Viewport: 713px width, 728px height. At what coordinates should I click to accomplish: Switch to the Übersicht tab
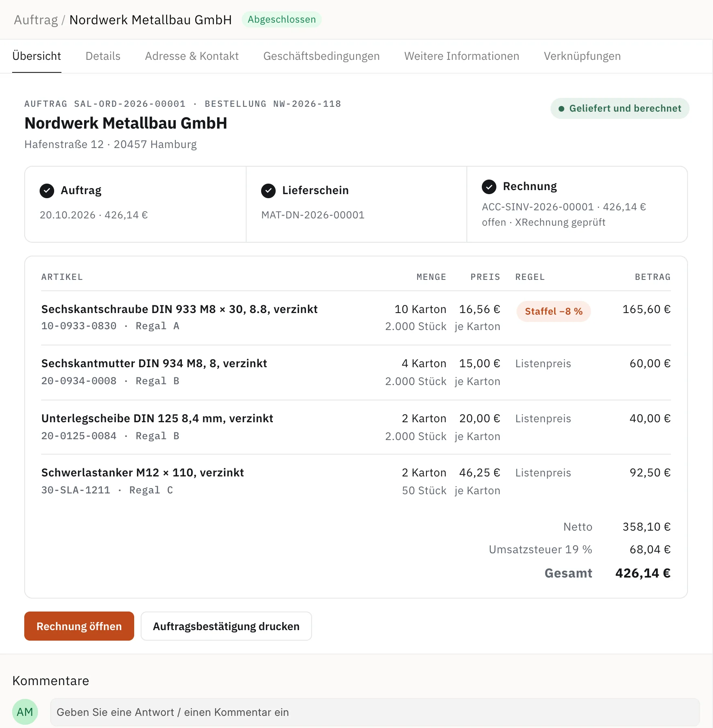tap(37, 56)
